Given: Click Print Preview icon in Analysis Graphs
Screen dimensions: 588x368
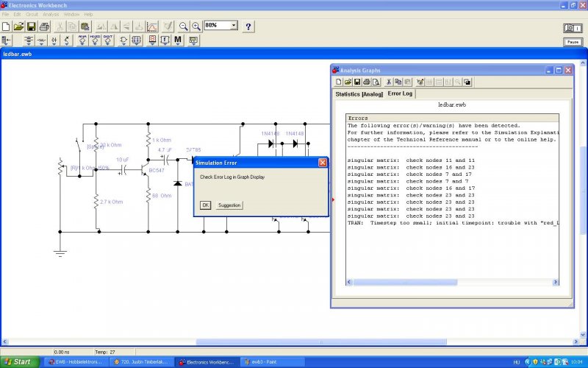Looking at the screenshot, I should coord(376,82).
